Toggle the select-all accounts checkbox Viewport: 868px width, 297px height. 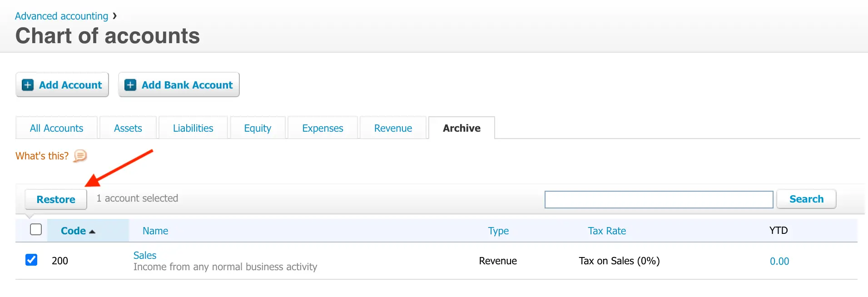tap(36, 229)
